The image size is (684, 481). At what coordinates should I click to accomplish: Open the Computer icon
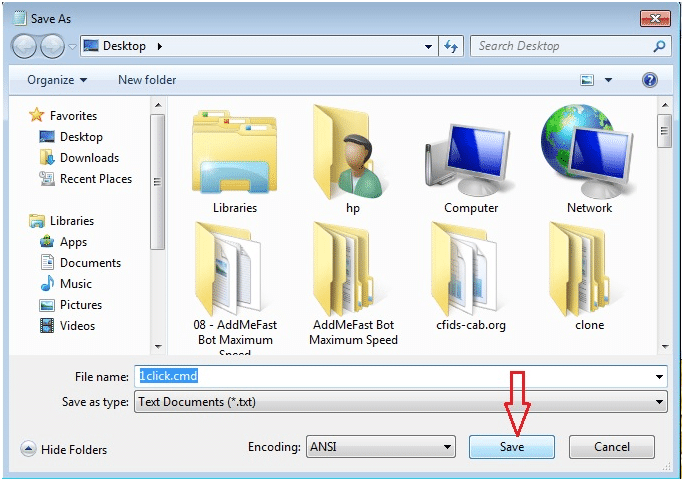tap(470, 158)
